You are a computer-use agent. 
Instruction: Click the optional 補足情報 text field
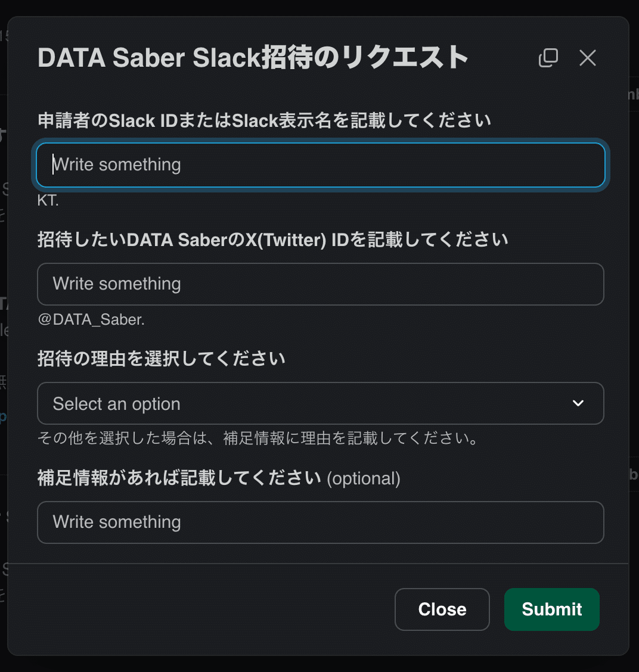coord(321,522)
